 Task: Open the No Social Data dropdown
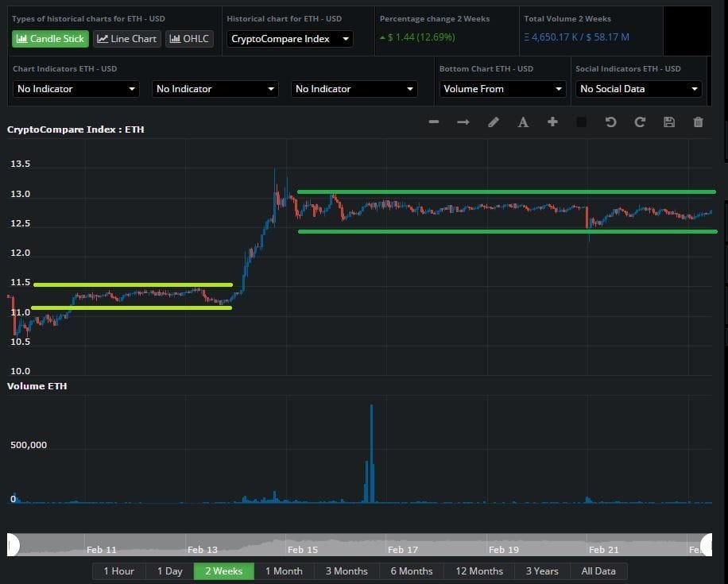[x=639, y=89]
